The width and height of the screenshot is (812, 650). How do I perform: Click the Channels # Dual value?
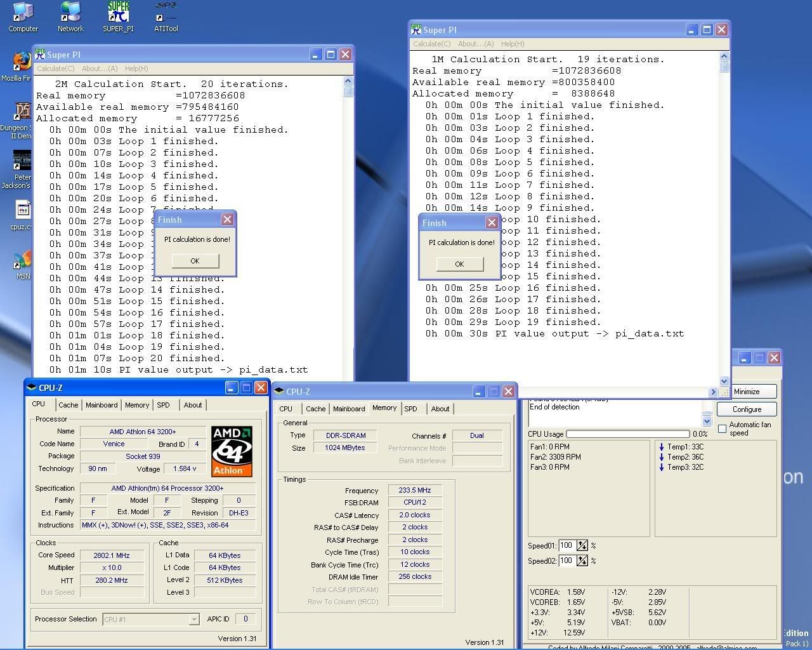click(x=477, y=436)
